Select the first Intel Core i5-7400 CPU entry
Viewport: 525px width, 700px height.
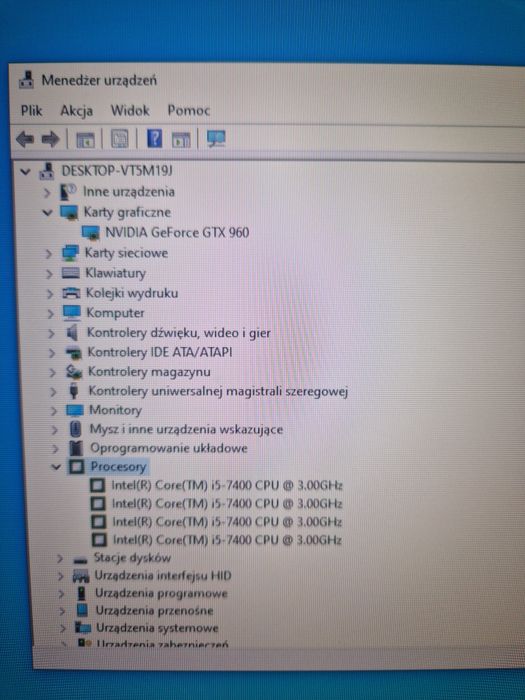pyautogui.click(x=227, y=485)
